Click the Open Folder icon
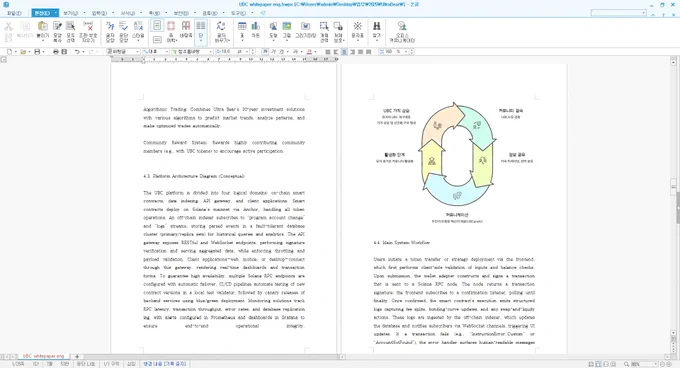This screenshot has height=368, width=680. (x=23, y=52)
